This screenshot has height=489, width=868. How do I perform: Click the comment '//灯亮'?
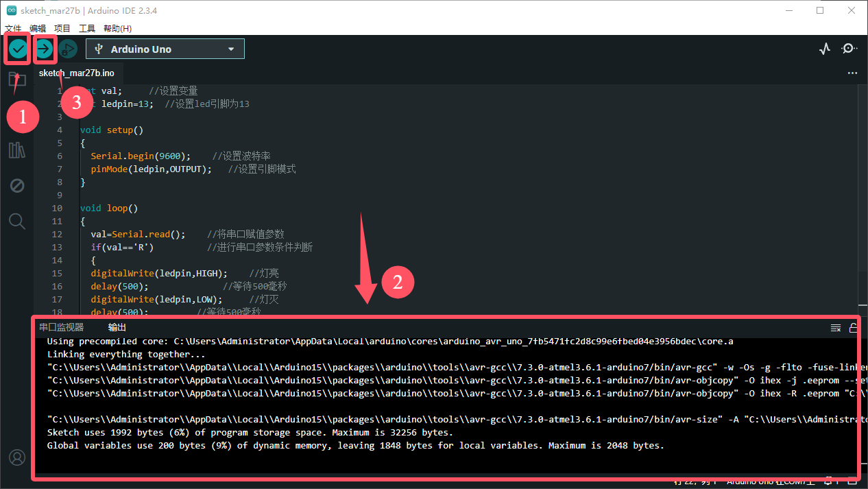[x=264, y=273]
